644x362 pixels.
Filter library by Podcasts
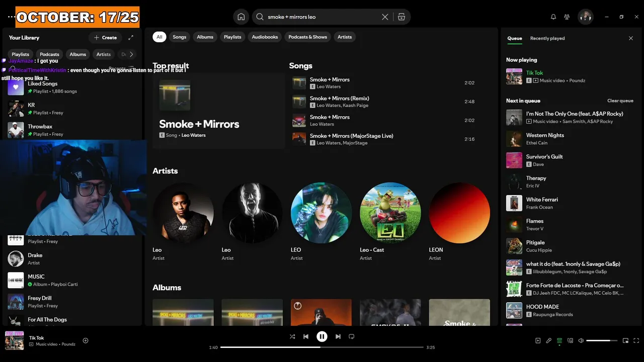pos(49,54)
